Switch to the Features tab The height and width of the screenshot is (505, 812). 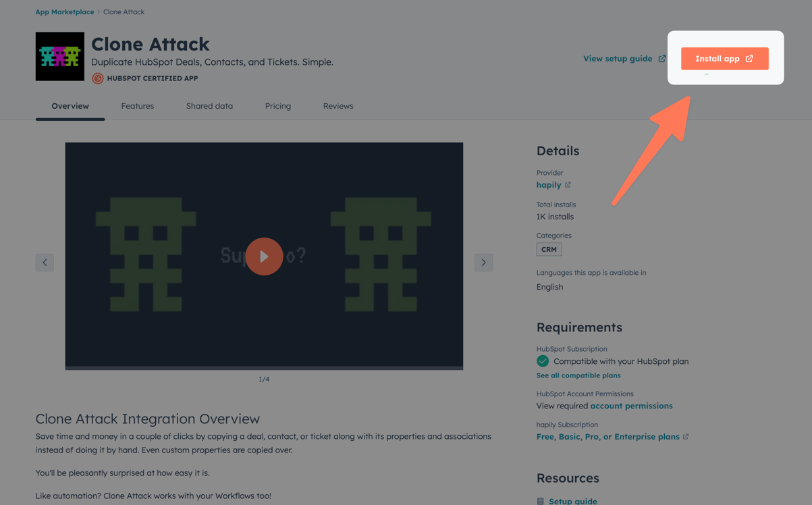[138, 106]
